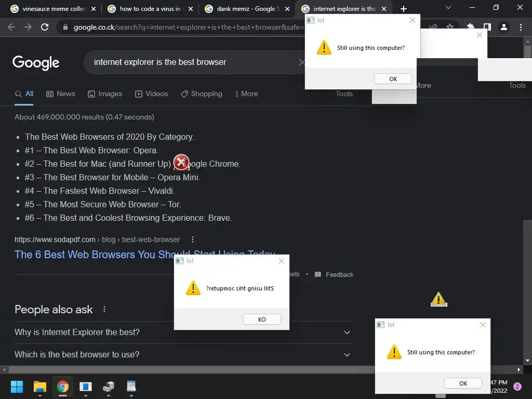
Task: Click the floating warning triangle icon
Action: click(x=438, y=299)
